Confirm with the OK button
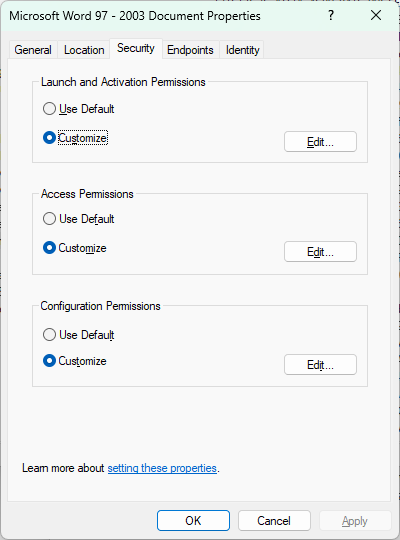This screenshot has height=540, width=400. coord(193,521)
